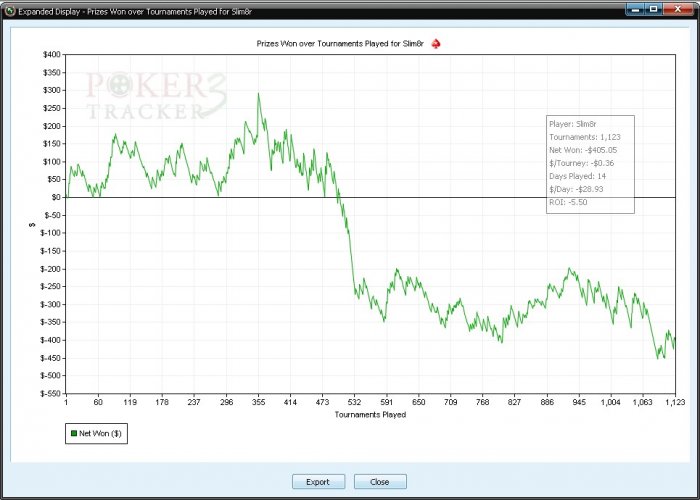Viewport: 700px width, 500px height.
Task: Click the player stats info box
Action: pyautogui.click(x=590, y=164)
